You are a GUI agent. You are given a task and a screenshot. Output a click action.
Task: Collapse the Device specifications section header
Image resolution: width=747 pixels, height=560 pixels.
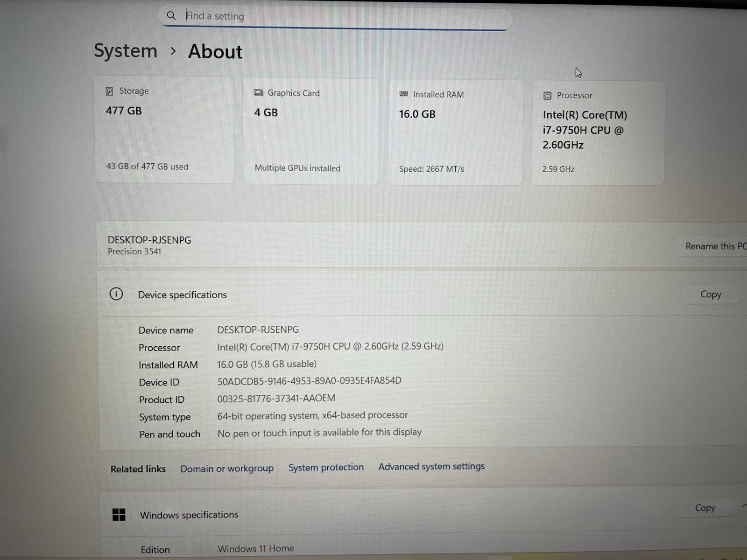pyautogui.click(x=422, y=294)
